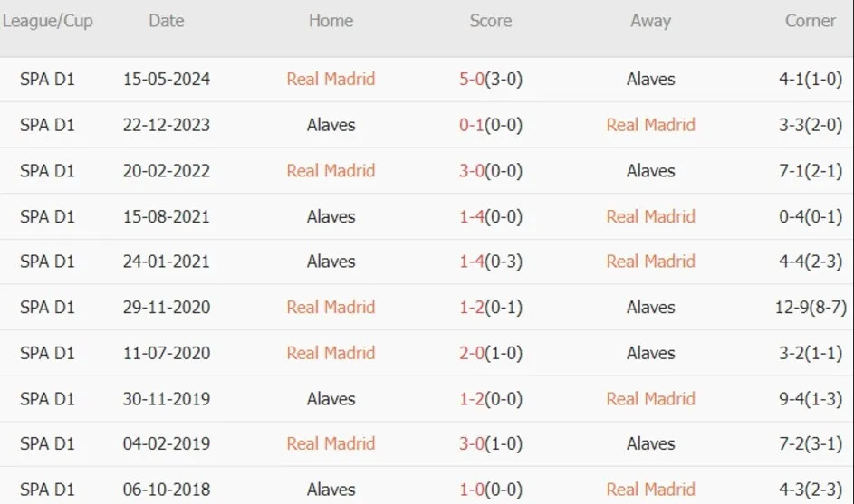Select the Away column header
The width and height of the screenshot is (854, 504).
pos(650,21)
